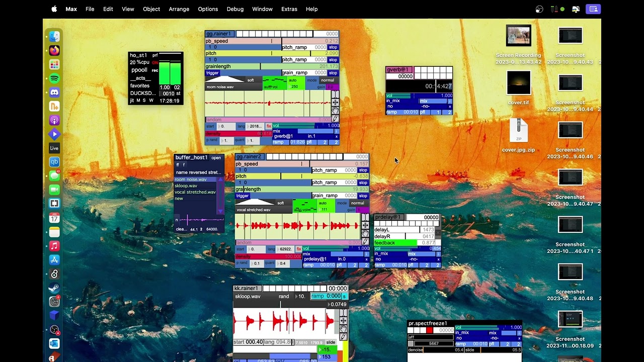The width and height of the screenshot is (644, 362).
Task: Toggle the fix button in gg.rainer2
Action: tap(298, 249)
